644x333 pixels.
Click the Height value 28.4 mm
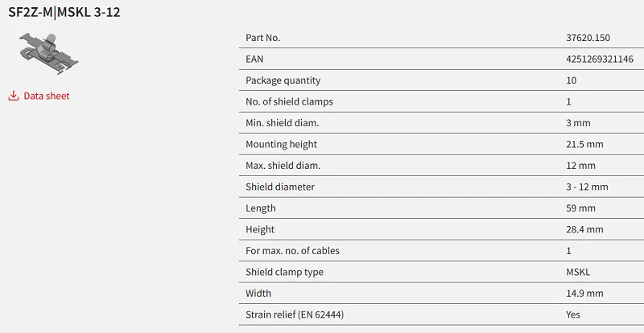584,229
